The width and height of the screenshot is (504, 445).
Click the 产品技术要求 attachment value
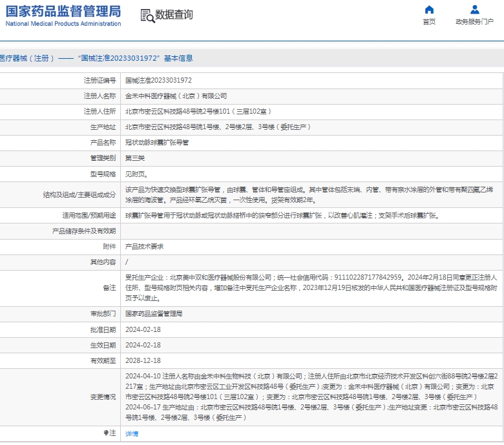[144, 247]
